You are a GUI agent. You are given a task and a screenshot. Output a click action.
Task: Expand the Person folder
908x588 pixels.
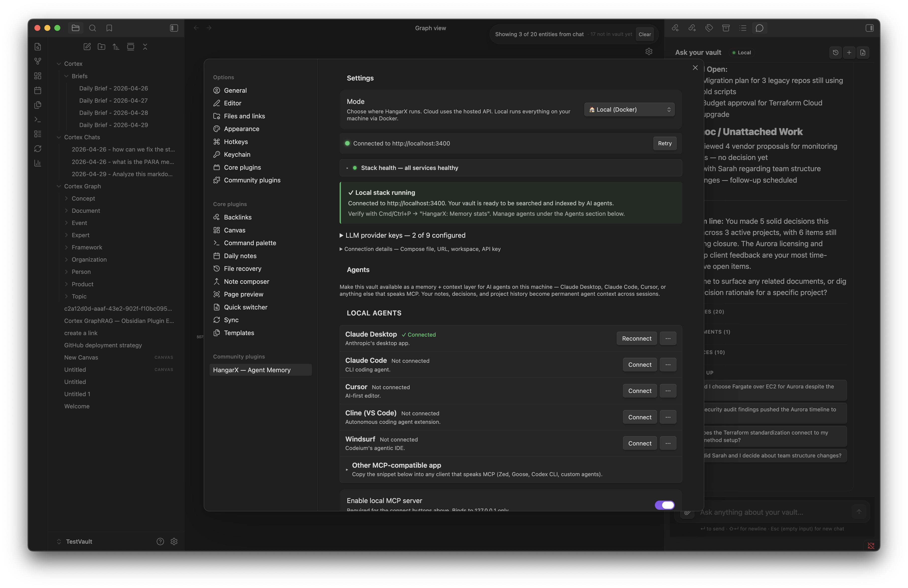[81, 272]
